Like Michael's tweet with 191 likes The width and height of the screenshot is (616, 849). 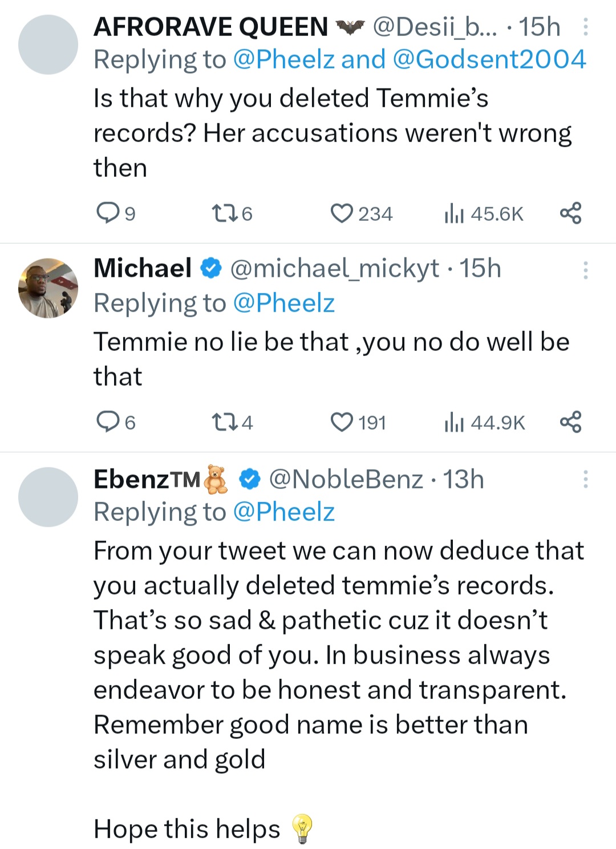tap(342, 422)
